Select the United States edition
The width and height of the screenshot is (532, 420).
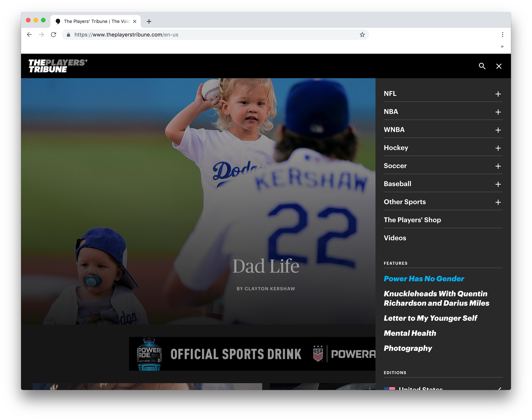click(x=443, y=388)
